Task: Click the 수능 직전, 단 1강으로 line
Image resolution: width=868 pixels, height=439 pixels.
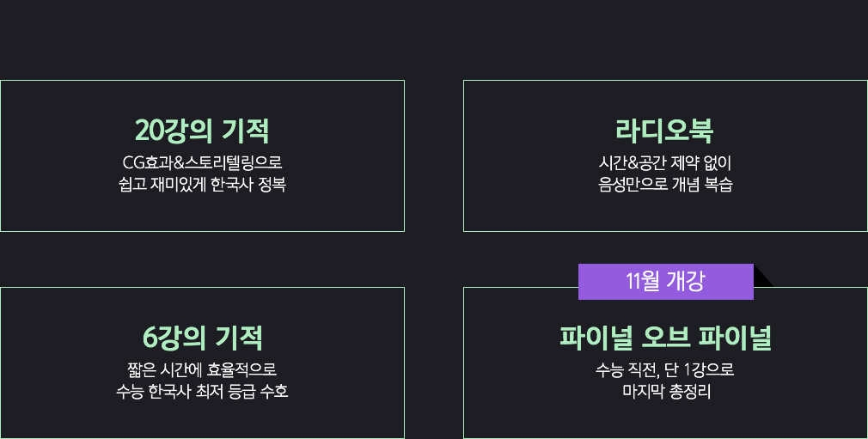Action: (665, 369)
